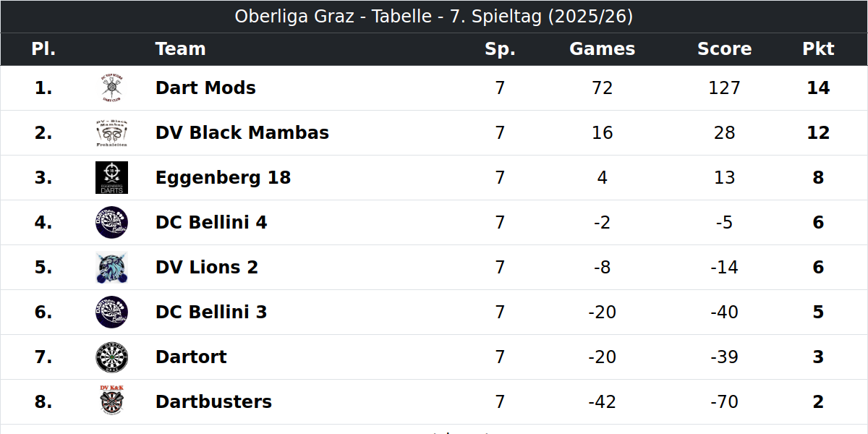Click the Score column header
The image size is (868, 434).
[724, 49]
